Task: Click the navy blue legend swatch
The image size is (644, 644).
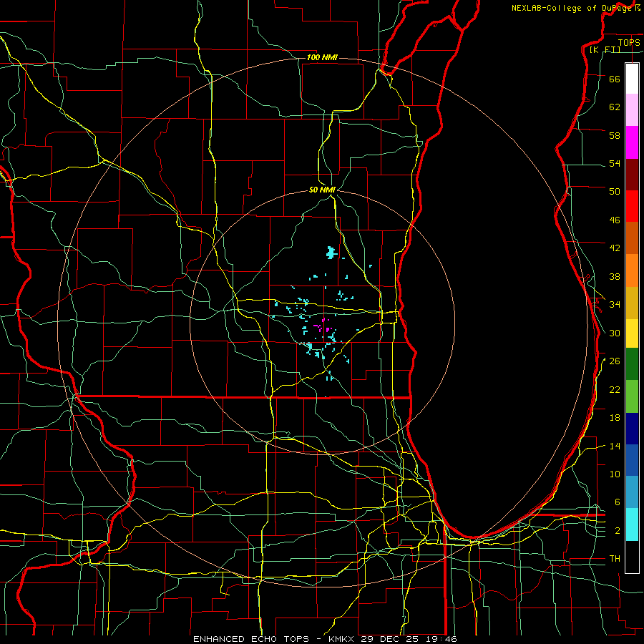Action: (632, 429)
